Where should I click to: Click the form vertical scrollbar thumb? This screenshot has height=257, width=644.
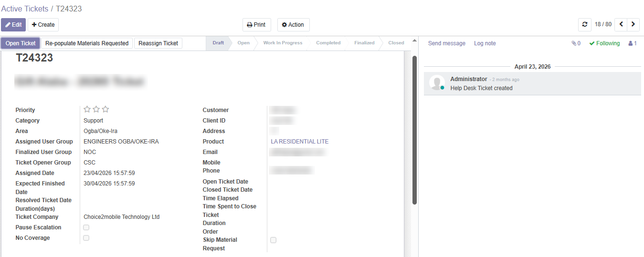coord(414,130)
